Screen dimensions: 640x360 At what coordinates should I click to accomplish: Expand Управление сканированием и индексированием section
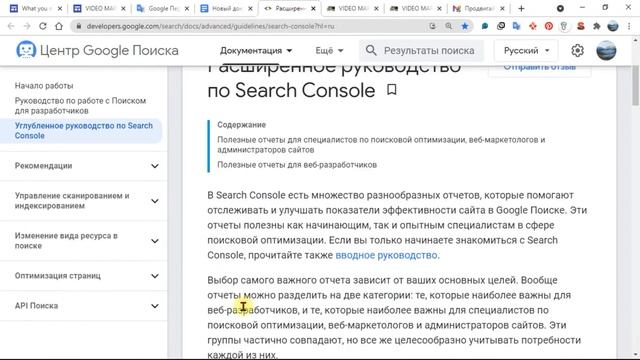tap(84, 201)
